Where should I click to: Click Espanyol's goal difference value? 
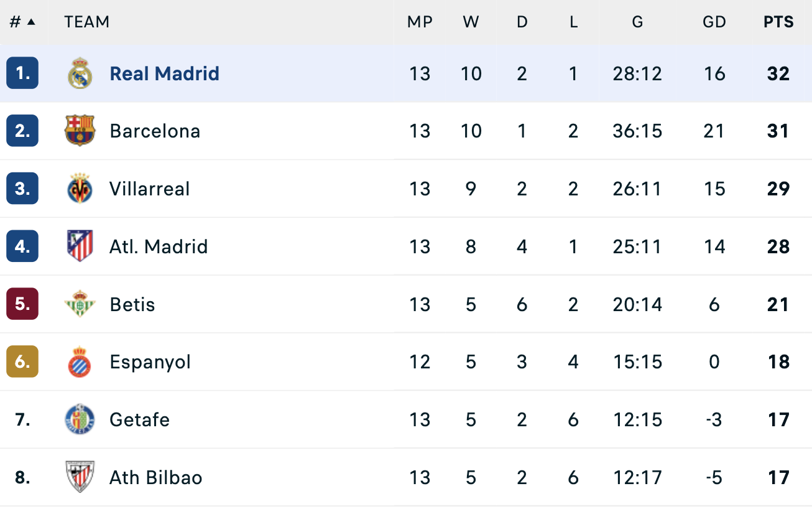(x=714, y=362)
